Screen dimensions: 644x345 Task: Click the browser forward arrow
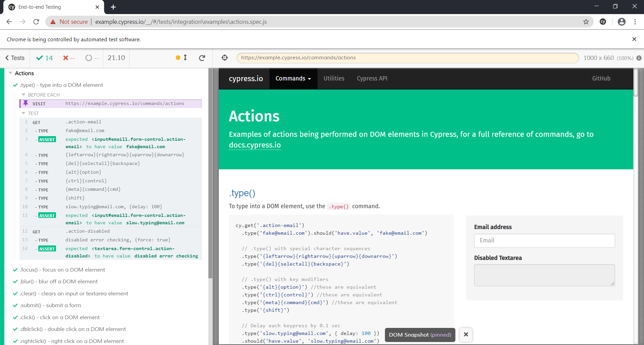(x=22, y=22)
